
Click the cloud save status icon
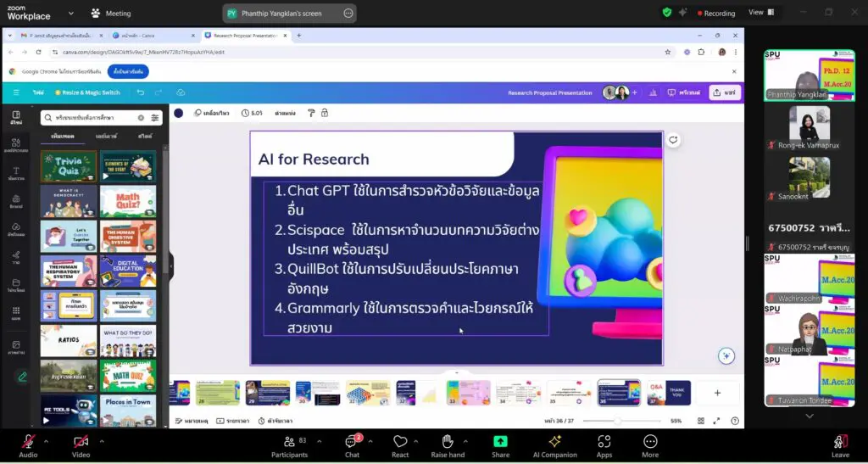point(181,92)
